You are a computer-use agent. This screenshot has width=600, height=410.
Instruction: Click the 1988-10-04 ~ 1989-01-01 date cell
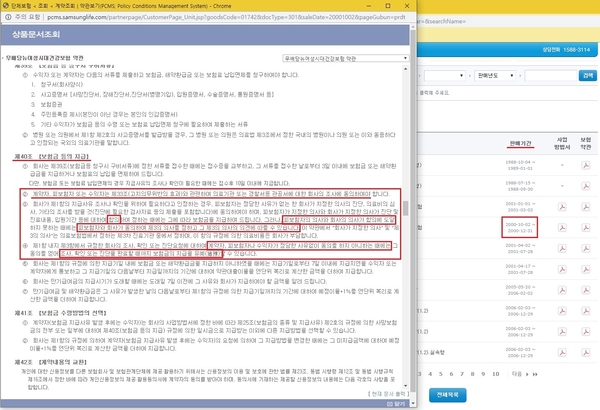(520, 165)
